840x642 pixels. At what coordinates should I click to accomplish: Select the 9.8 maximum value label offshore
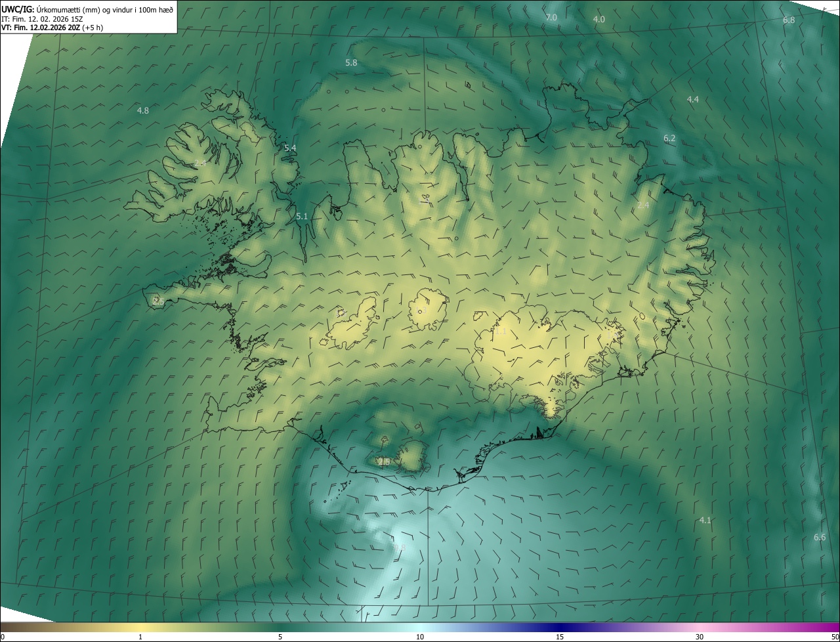pos(400,547)
